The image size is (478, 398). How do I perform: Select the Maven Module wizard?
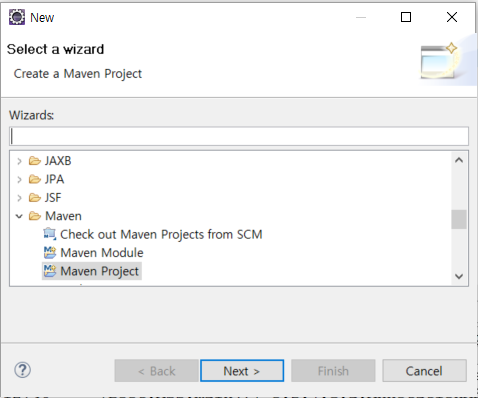click(102, 253)
